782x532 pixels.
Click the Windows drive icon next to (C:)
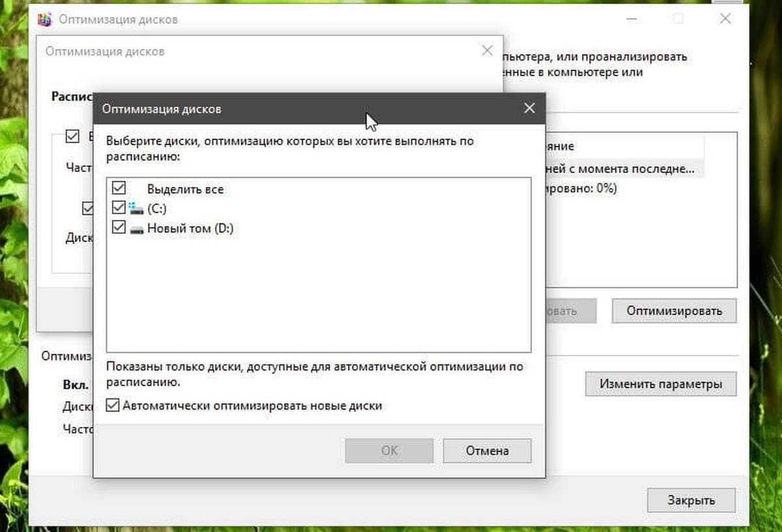[136, 208]
